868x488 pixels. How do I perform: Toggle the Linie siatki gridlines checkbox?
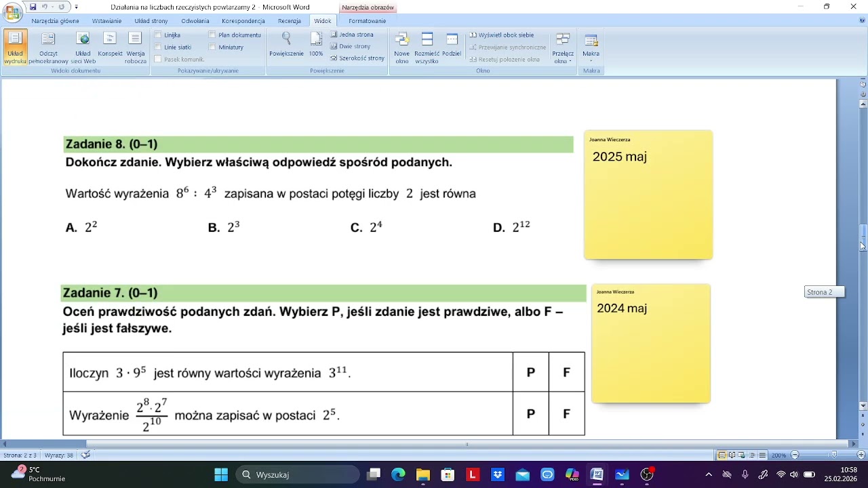[158, 47]
